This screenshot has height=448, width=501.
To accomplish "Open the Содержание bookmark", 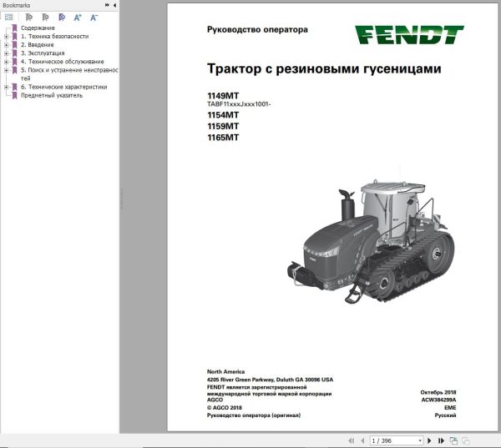I will point(38,28).
